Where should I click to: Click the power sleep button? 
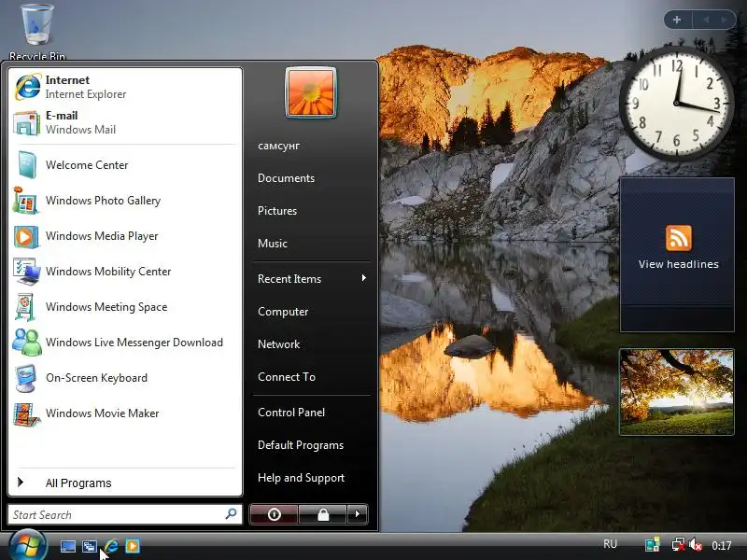[x=274, y=514]
